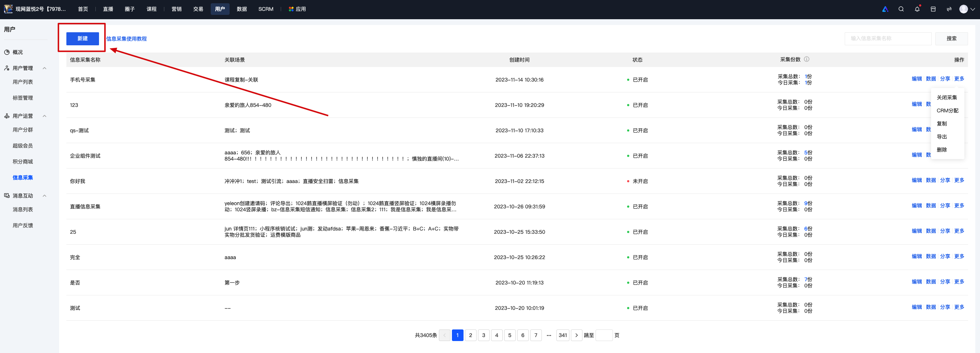Click the 用户运营 icon in sidebar
This screenshot has width=980, height=353.
tap(7, 116)
